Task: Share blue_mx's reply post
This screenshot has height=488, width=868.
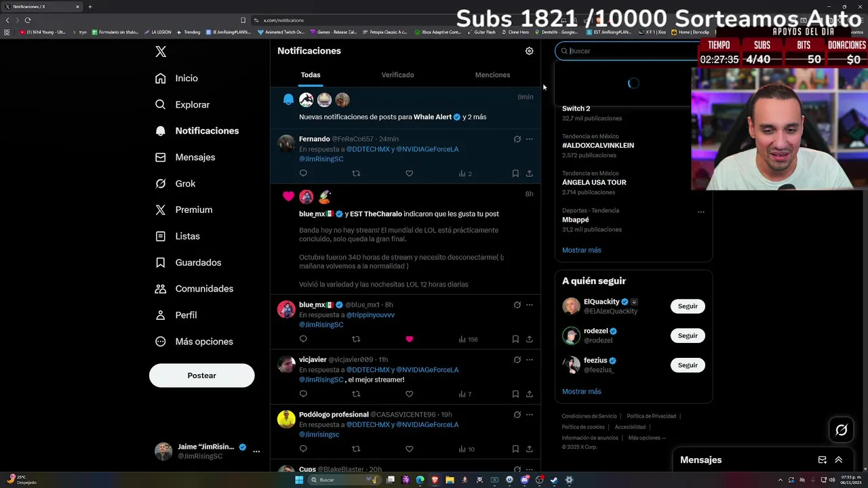Action: click(529, 339)
